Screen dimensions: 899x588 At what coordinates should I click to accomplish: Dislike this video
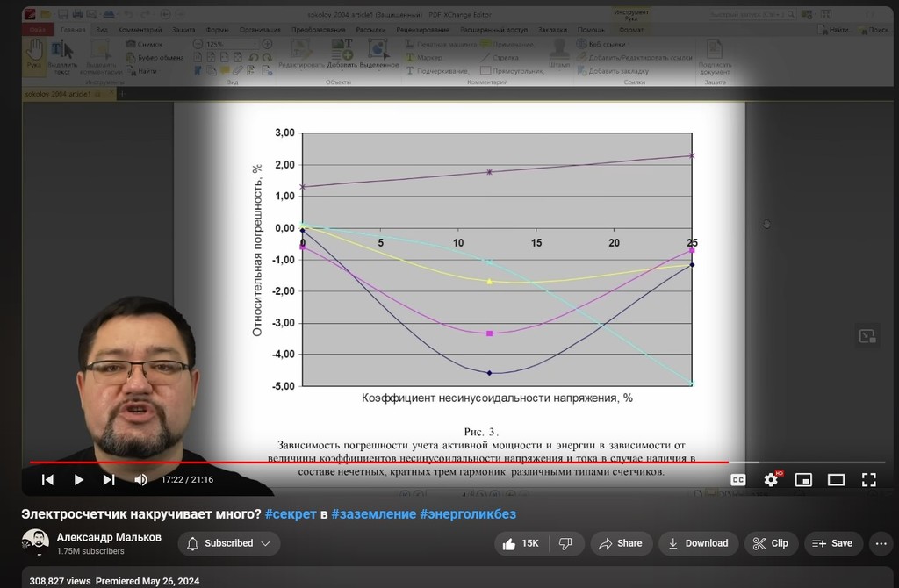(x=565, y=543)
